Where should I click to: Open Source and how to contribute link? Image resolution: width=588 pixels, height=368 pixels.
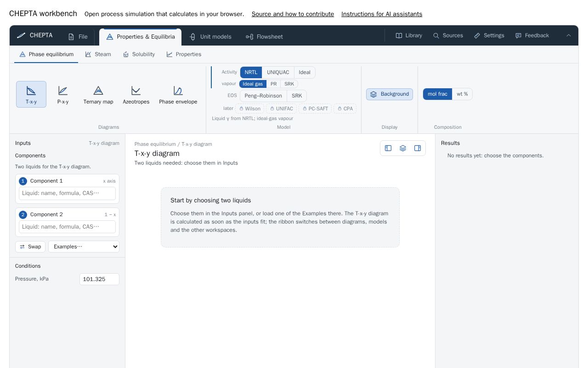pyautogui.click(x=293, y=14)
